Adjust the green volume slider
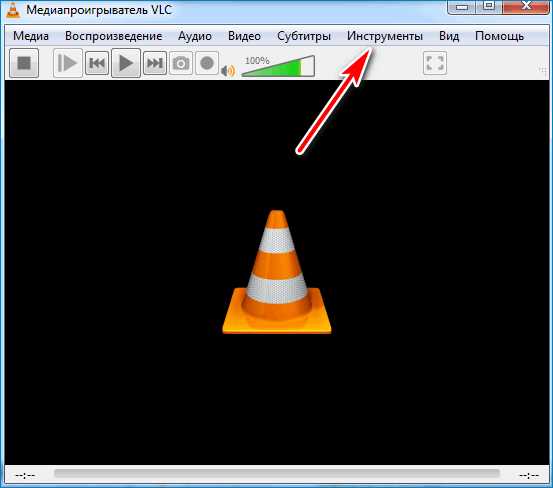Screen dimensions: 553x488 pos(278,66)
